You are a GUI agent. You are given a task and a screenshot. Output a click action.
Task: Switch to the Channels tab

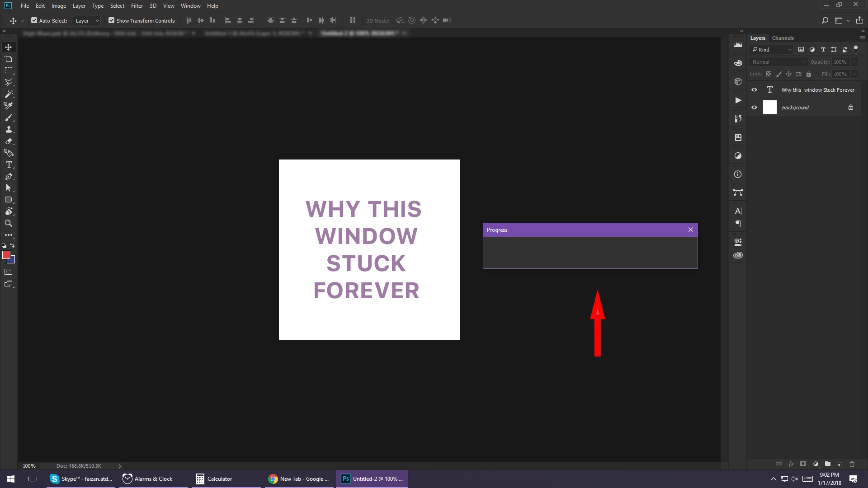coord(783,38)
